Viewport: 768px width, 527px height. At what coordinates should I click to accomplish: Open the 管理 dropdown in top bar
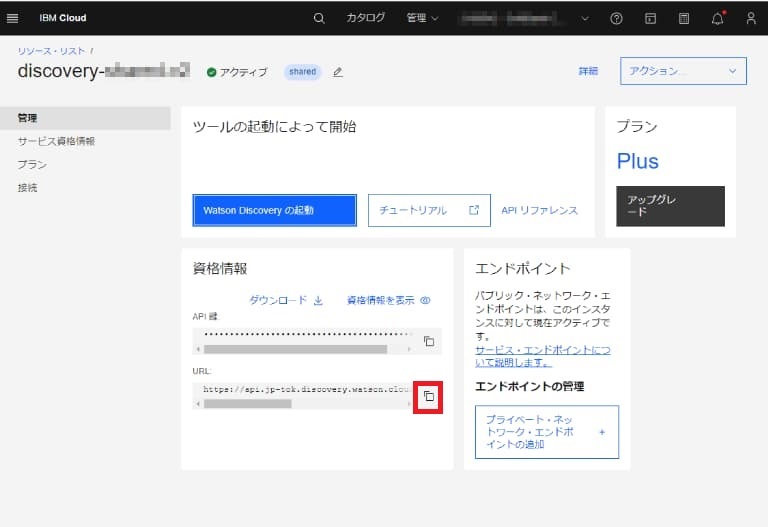[422, 18]
